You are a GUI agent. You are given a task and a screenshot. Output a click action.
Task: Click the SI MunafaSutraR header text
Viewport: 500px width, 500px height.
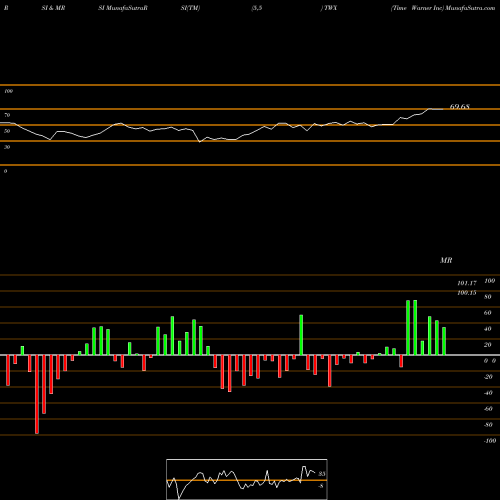tap(123, 8)
